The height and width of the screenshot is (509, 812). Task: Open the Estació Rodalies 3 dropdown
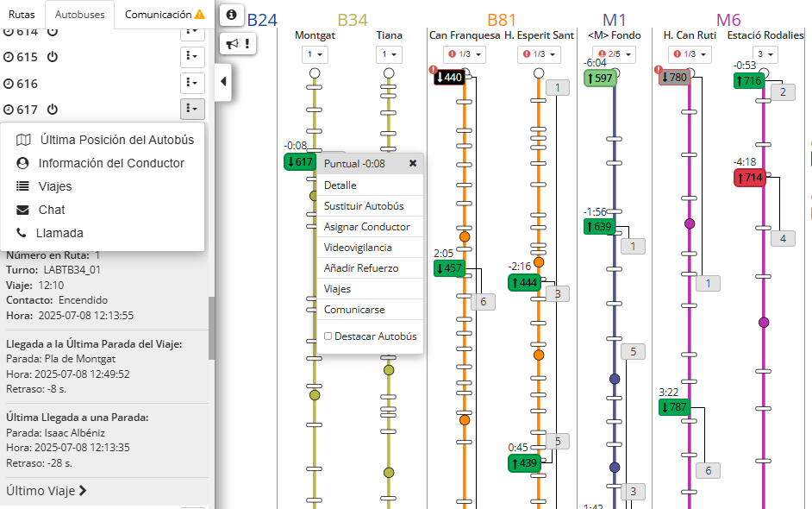765,54
